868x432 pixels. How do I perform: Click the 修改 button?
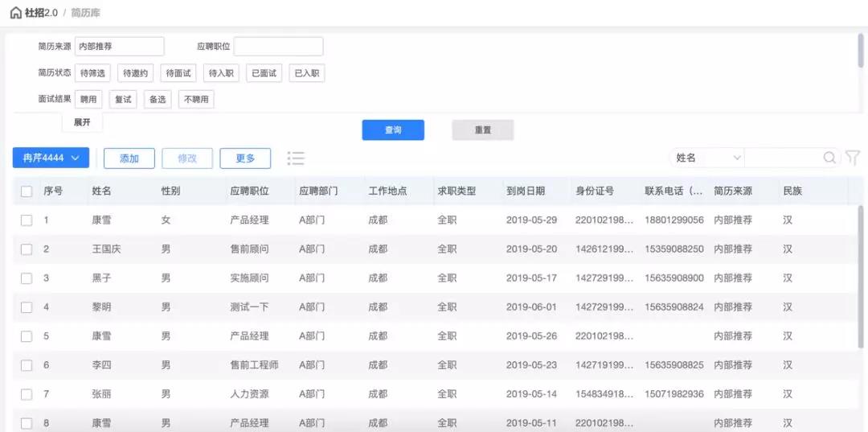[x=187, y=158]
